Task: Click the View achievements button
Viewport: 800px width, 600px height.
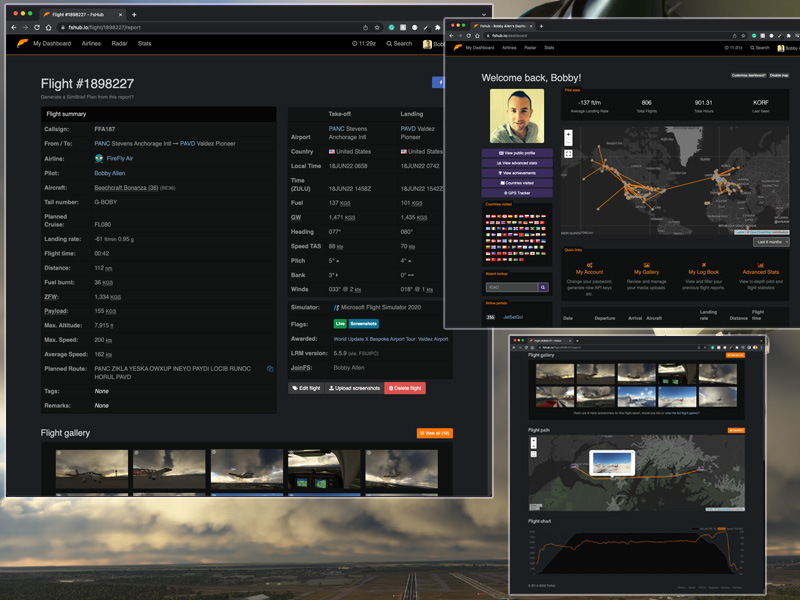Action: pyautogui.click(x=517, y=173)
